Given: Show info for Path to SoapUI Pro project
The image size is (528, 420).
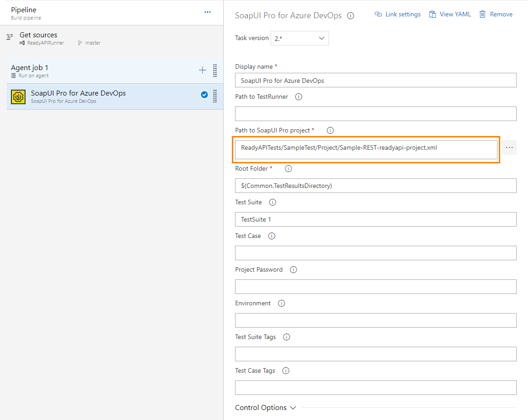Looking at the screenshot, I should tap(330, 131).
